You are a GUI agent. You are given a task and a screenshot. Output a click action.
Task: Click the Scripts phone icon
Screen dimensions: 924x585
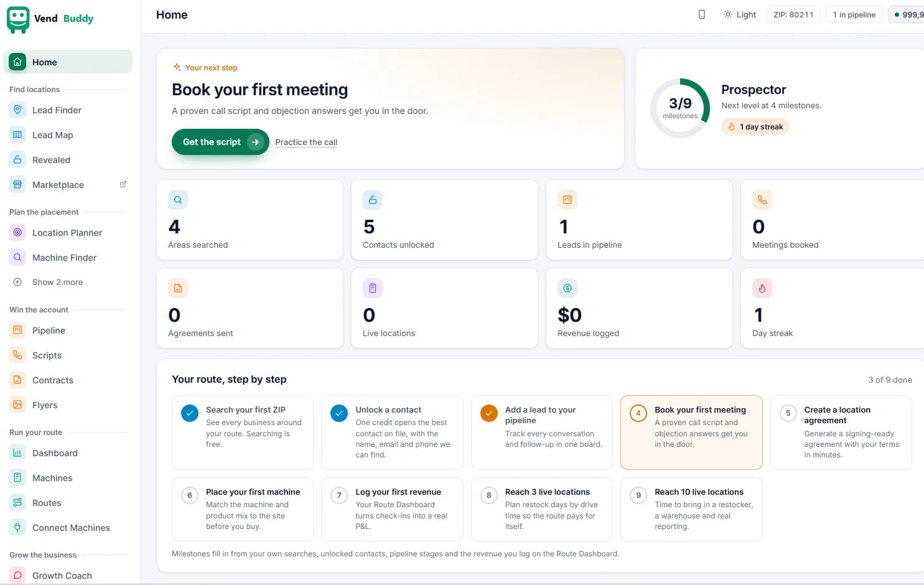point(17,355)
